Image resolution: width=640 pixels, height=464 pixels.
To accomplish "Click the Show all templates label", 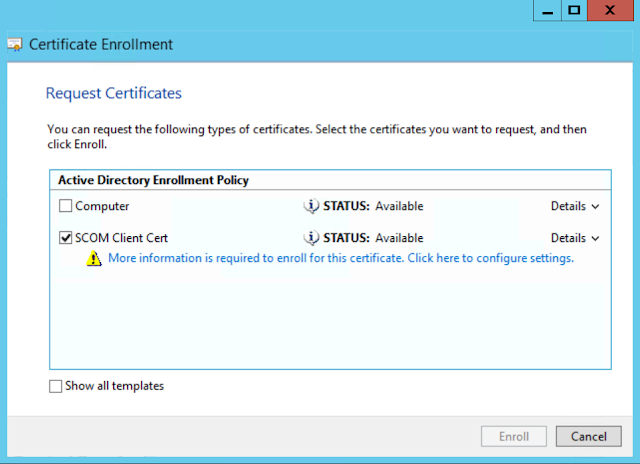I will [x=114, y=386].
